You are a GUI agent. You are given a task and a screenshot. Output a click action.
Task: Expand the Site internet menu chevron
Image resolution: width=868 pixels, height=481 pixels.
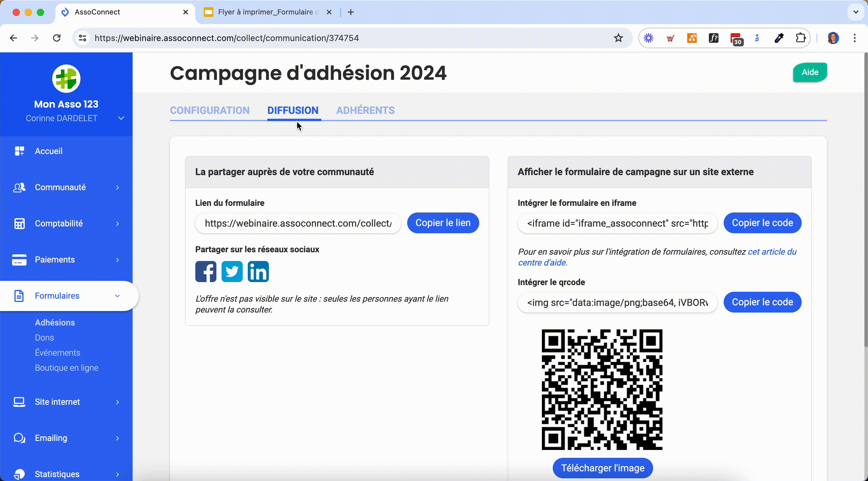118,402
